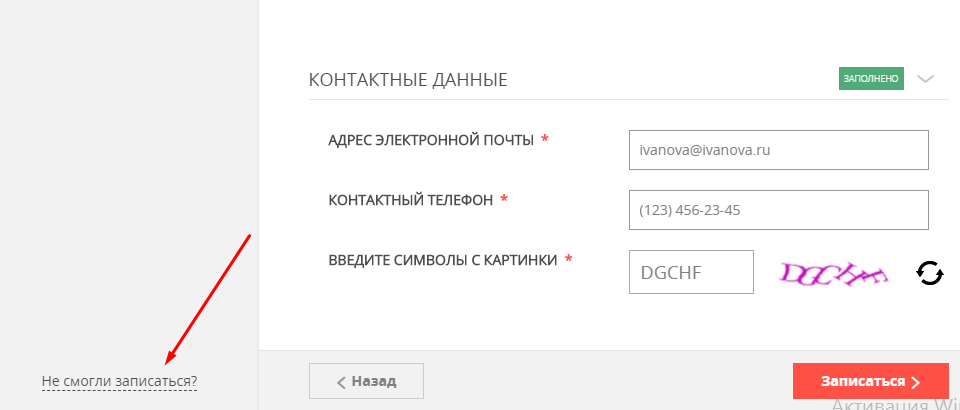Click the right chevron inside Записаться
960x410 pixels.
[x=915, y=382]
